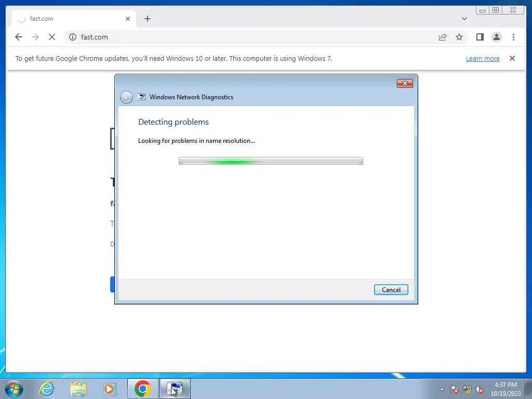This screenshot has width=532, height=399.
Task: Stop loading the fast.com page
Action: 52,37
